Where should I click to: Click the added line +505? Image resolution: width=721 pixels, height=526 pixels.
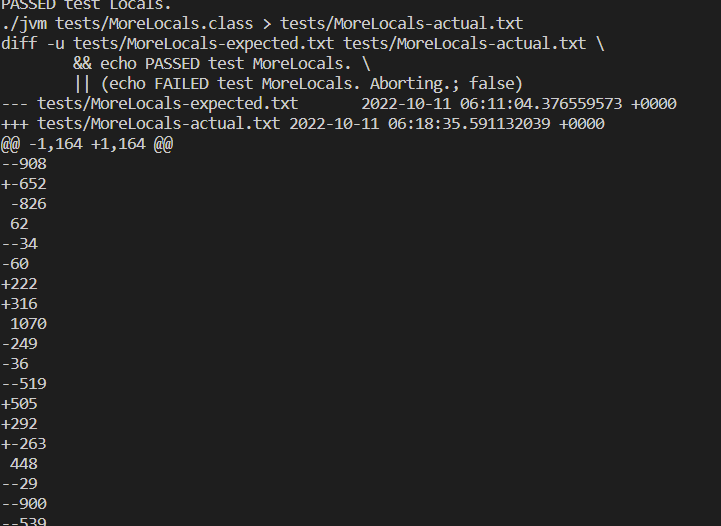pos(20,404)
